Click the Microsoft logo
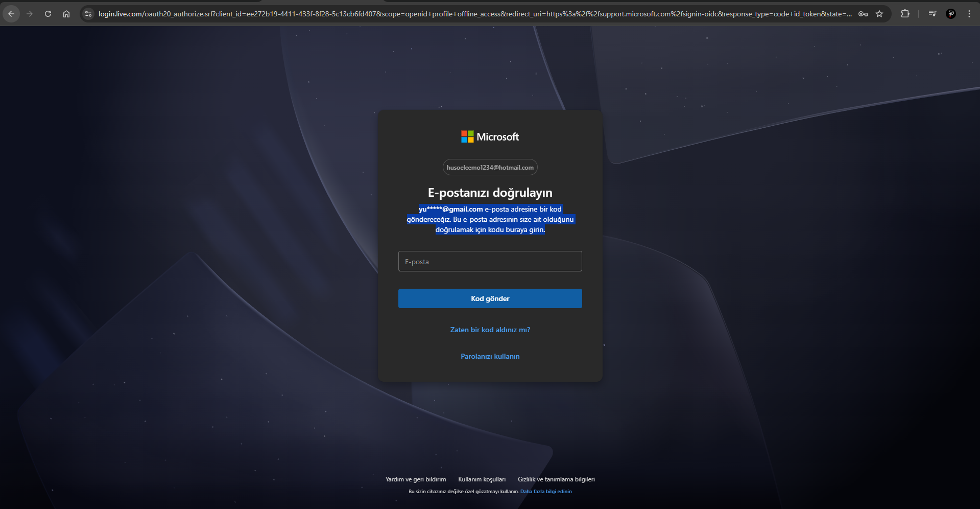The height and width of the screenshot is (509, 980). [490, 136]
